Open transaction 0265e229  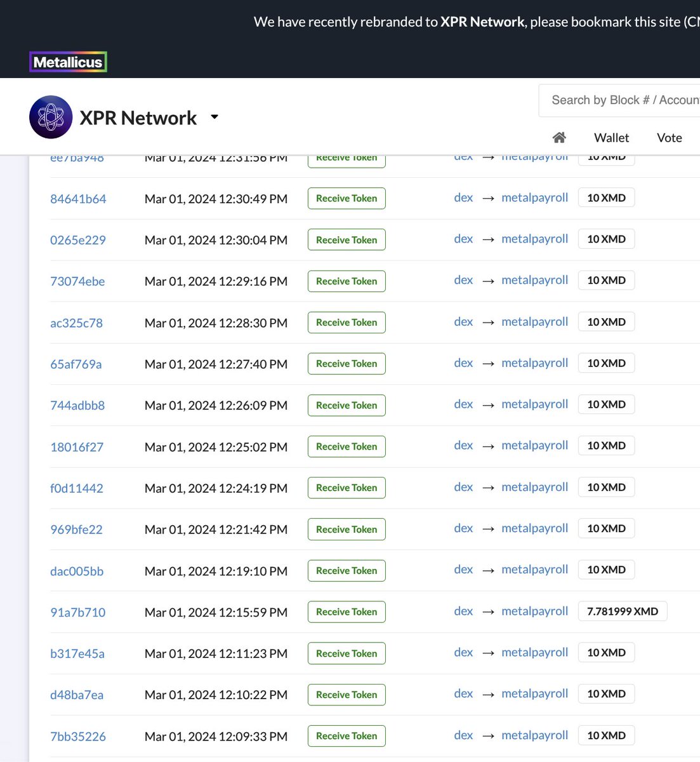78,240
